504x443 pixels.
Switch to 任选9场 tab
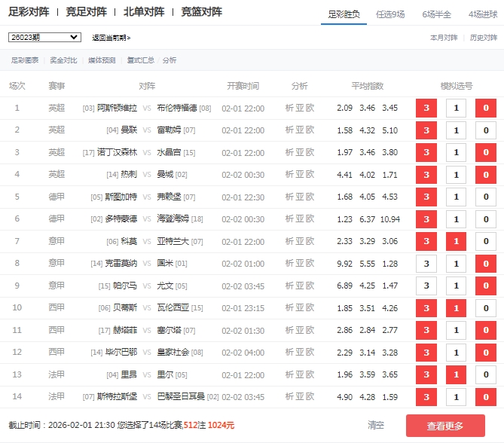click(395, 14)
